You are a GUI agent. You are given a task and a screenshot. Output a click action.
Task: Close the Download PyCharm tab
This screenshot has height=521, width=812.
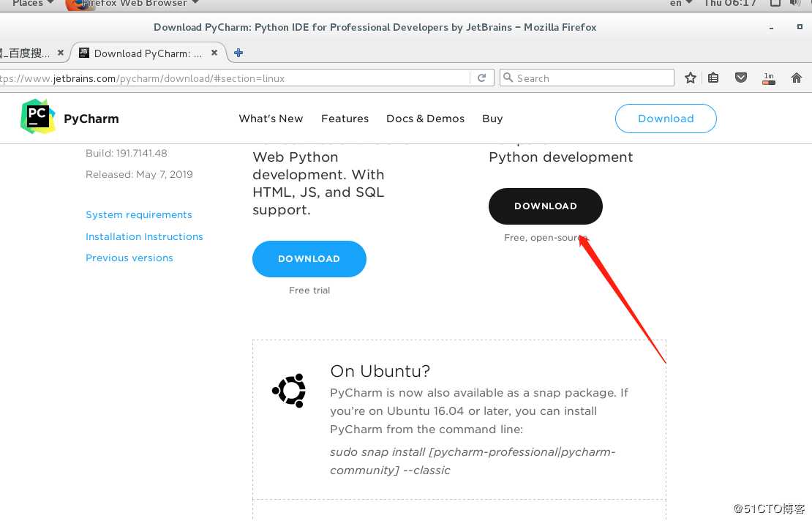click(214, 53)
